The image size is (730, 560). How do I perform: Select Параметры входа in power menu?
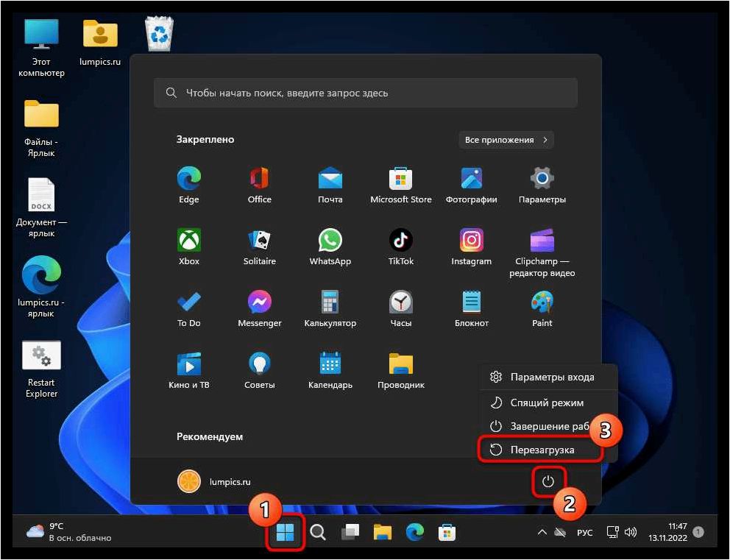tap(548, 377)
